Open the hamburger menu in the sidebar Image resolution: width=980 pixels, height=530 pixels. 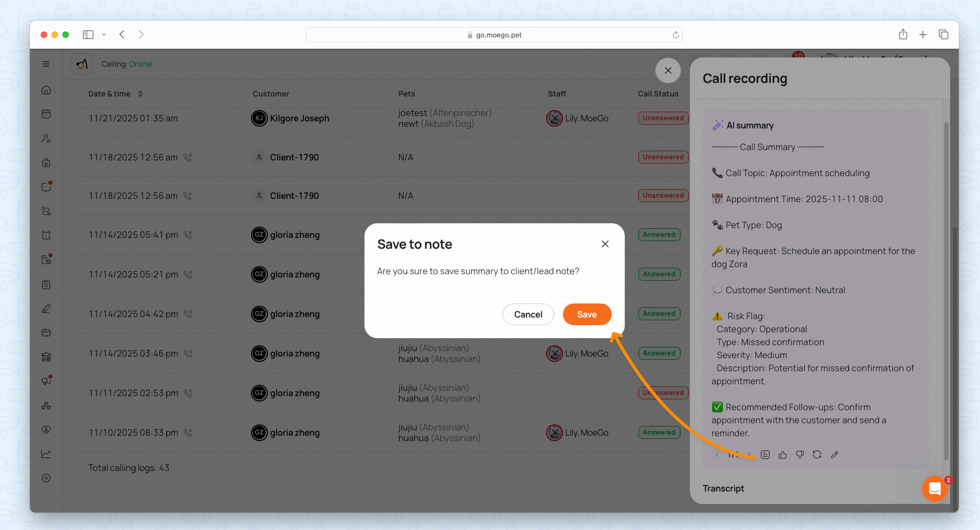click(46, 64)
